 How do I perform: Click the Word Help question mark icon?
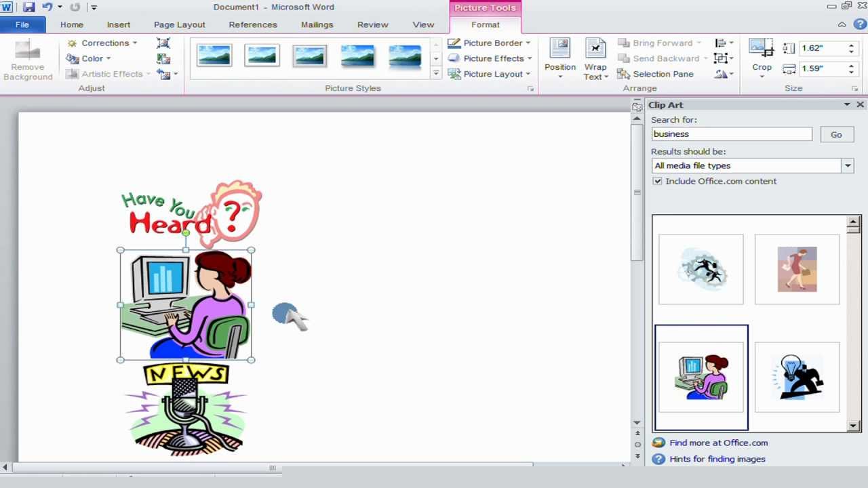[859, 24]
